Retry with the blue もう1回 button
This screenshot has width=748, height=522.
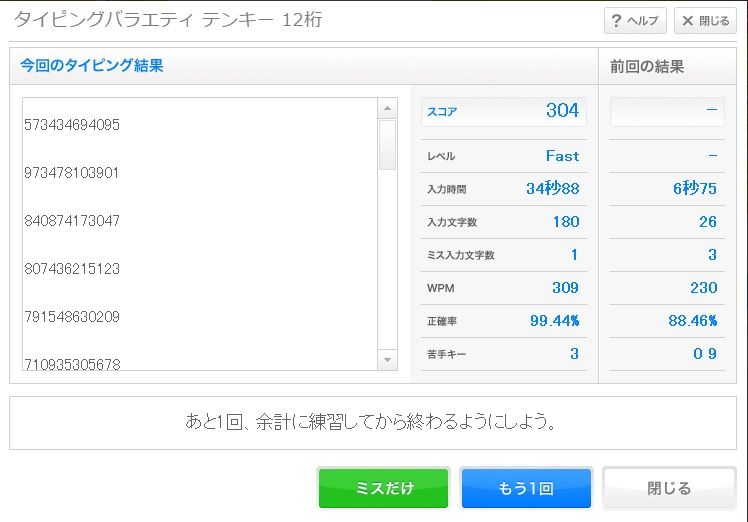coord(526,488)
